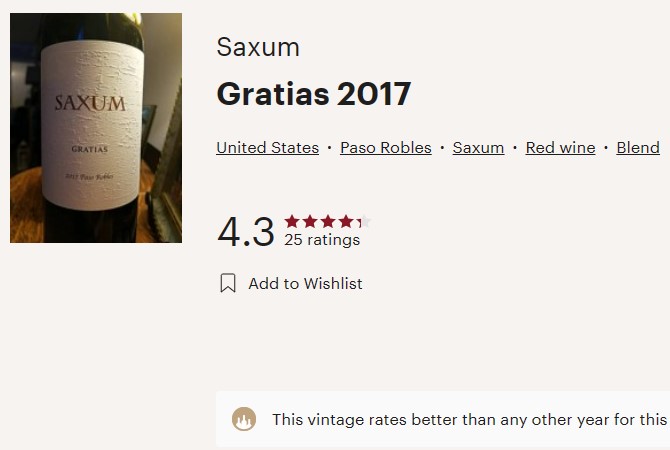Click the GRATIAS text on bottle label
This screenshot has height=450, width=670.
(x=90, y=149)
